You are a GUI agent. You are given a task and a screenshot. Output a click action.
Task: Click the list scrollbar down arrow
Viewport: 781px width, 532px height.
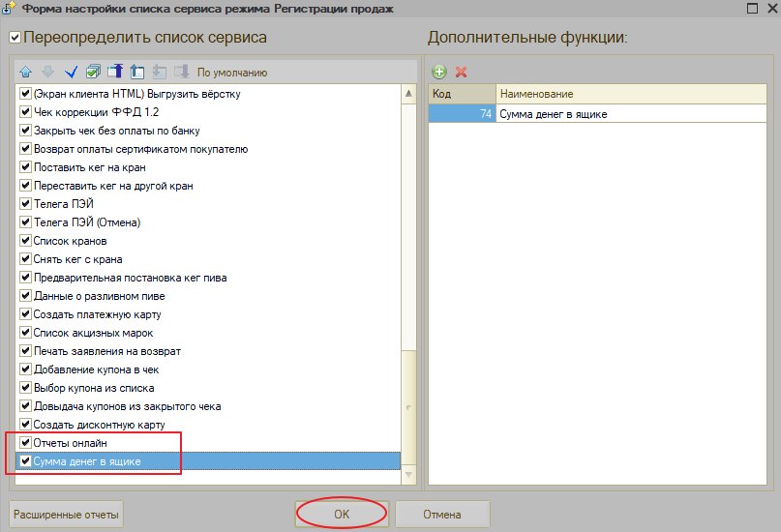tap(408, 475)
